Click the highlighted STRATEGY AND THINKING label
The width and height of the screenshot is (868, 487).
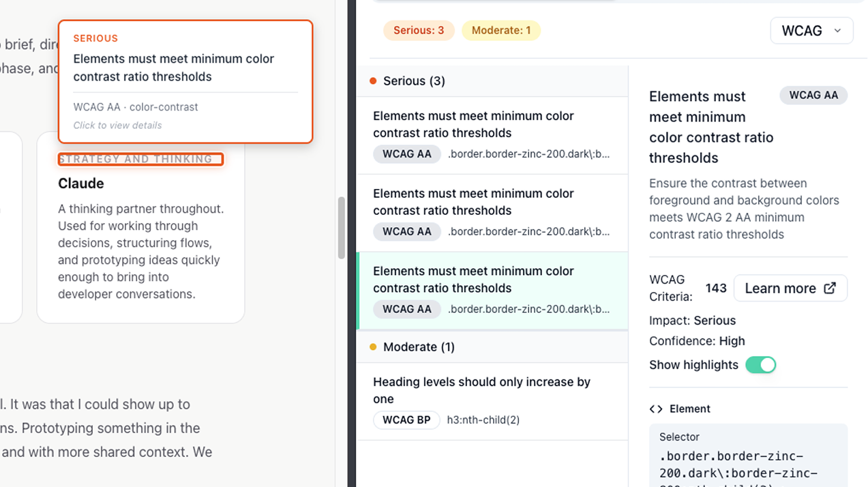point(140,159)
